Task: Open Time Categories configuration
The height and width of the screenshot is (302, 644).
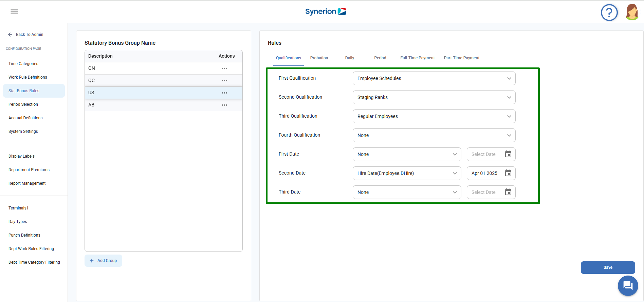Action: (34, 64)
